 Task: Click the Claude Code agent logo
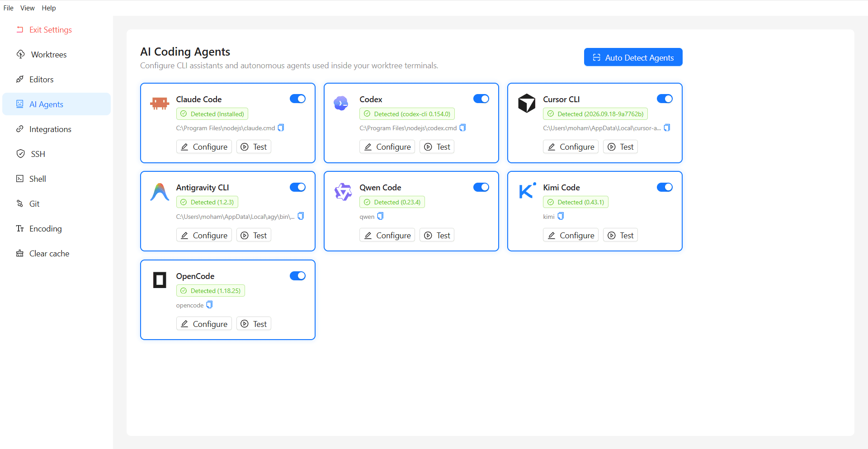click(x=160, y=104)
